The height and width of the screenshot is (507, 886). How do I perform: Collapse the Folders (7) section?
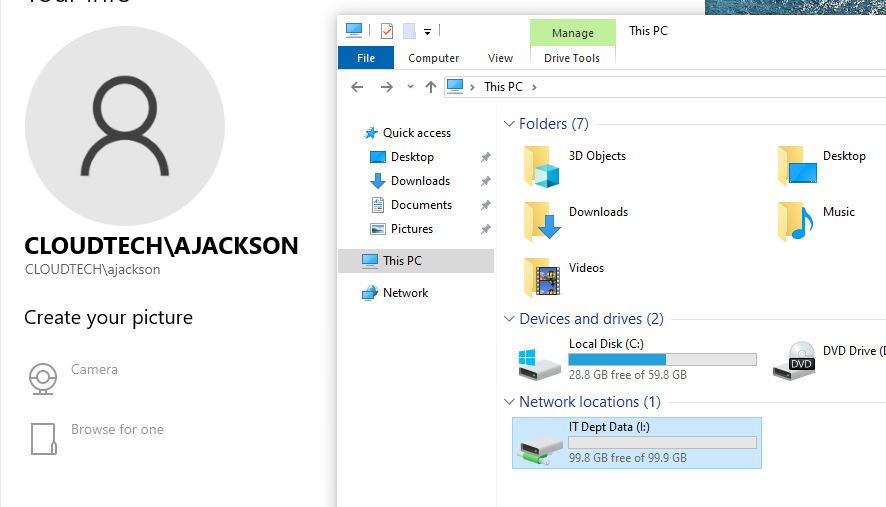coord(508,125)
